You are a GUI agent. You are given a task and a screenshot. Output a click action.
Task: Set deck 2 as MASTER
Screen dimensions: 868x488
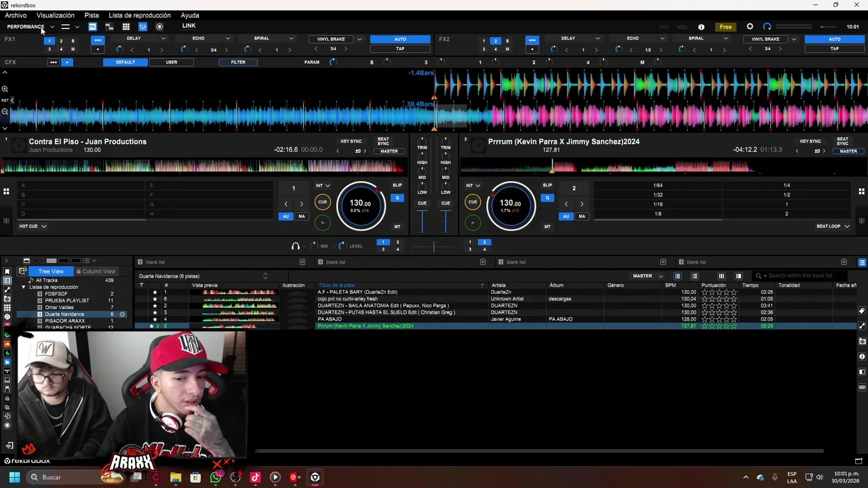point(848,151)
